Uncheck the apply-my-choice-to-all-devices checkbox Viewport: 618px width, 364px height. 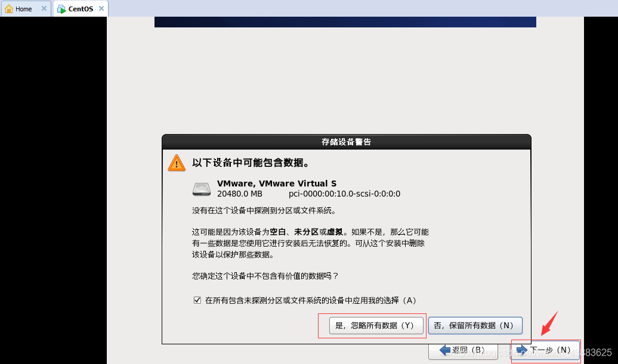[x=197, y=300]
